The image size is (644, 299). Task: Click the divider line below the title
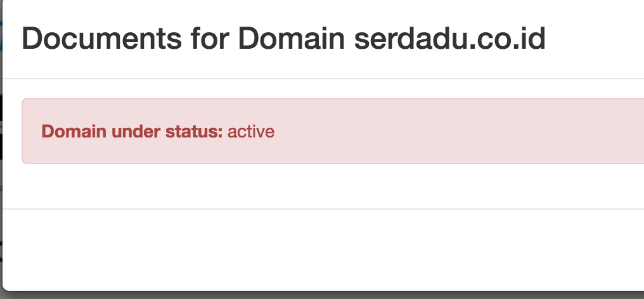tap(317, 79)
